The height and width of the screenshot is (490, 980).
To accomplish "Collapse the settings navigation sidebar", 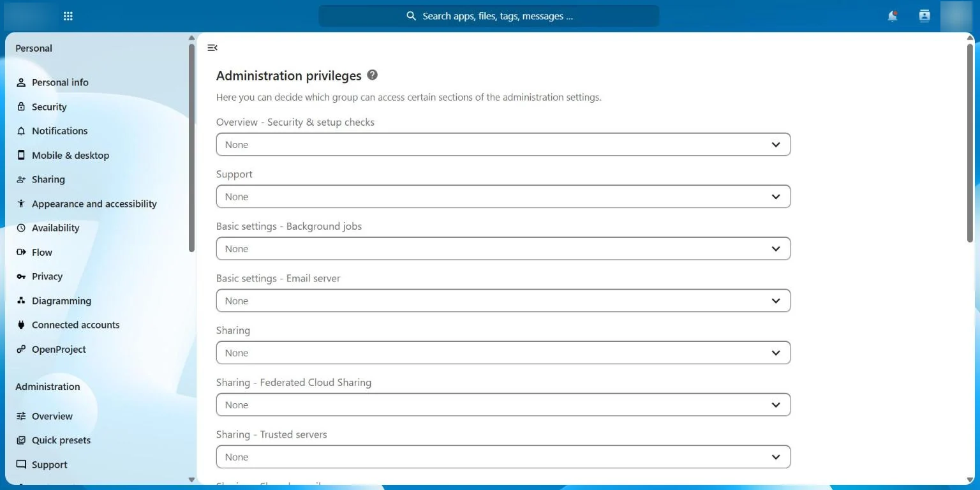I will click(212, 48).
